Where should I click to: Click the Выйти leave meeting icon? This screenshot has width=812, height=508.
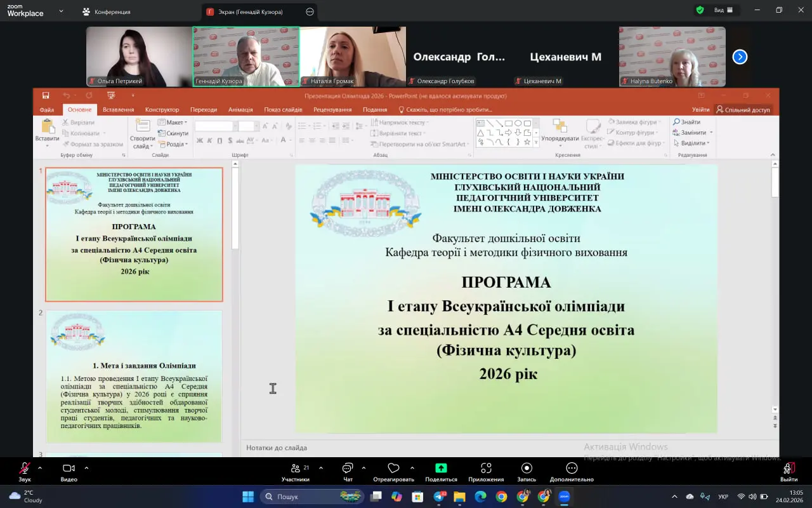[x=789, y=469]
